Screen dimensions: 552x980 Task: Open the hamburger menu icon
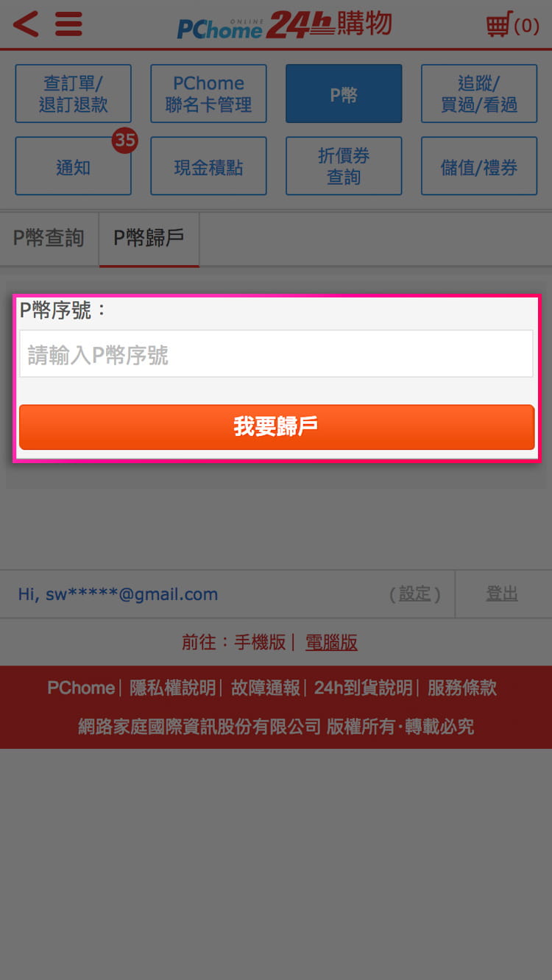[x=68, y=24]
